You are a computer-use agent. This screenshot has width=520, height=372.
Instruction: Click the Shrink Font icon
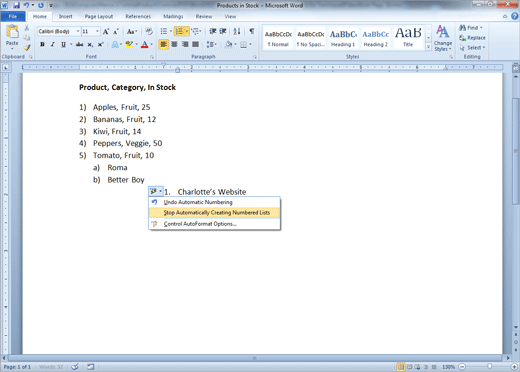click(x=116, y=32)
